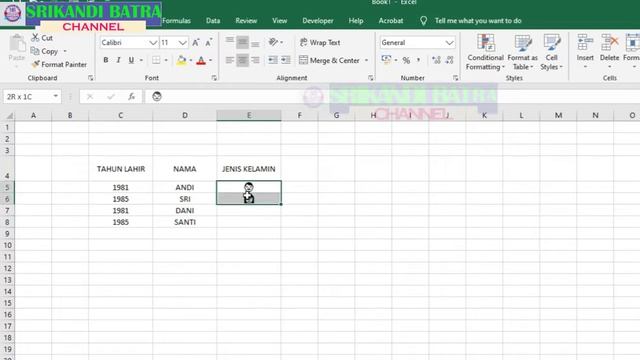
Task: Align text to the right
Action: 256,60
